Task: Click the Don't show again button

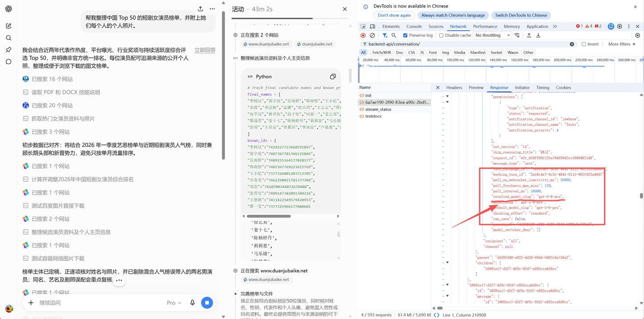Action: pos(394,15)
